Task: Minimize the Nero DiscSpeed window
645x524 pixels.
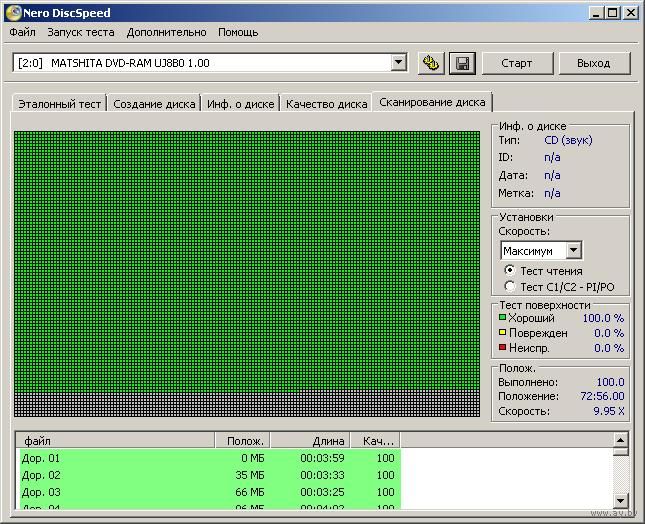Action: coord(596,13)
